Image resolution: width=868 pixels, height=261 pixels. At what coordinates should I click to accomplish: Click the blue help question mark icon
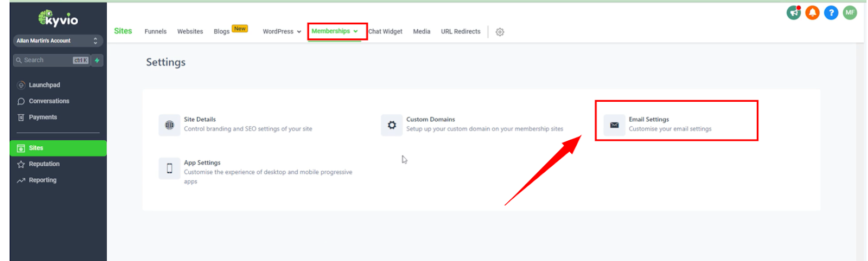[831, 12]
